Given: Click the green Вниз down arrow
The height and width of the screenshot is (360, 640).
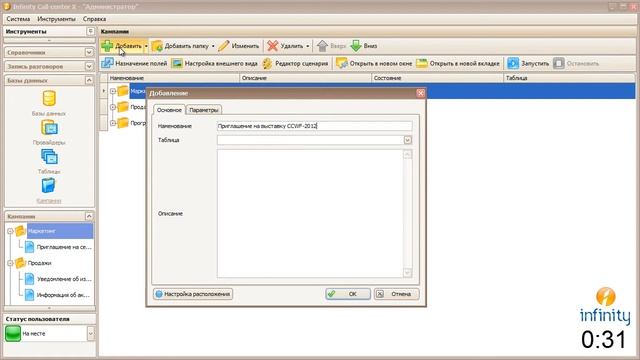Looking at the screenshot, I should tap(356, 46).
